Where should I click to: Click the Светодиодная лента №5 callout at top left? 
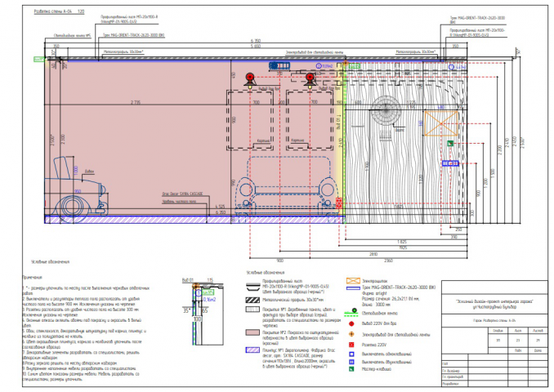pyautogui.click(x=73, y=36)
